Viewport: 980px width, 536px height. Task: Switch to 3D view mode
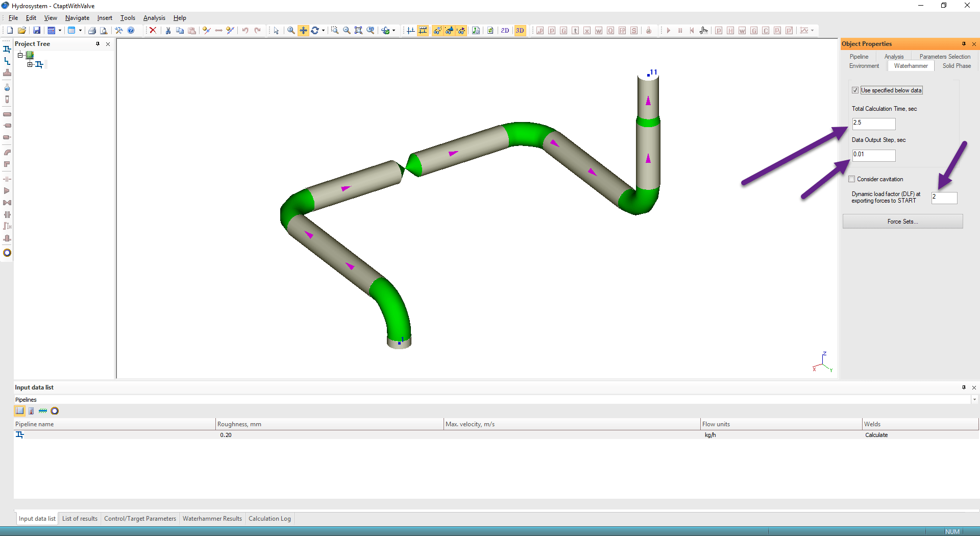(x=520, y=31)
